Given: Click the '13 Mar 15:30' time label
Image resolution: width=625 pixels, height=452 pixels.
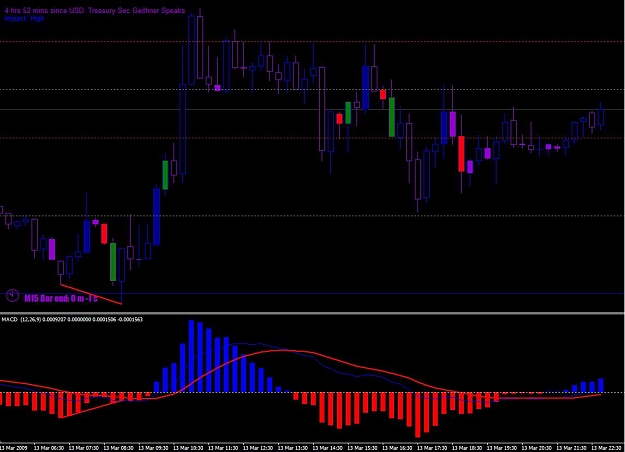Looking at the screenshot, I should [362, 448].
